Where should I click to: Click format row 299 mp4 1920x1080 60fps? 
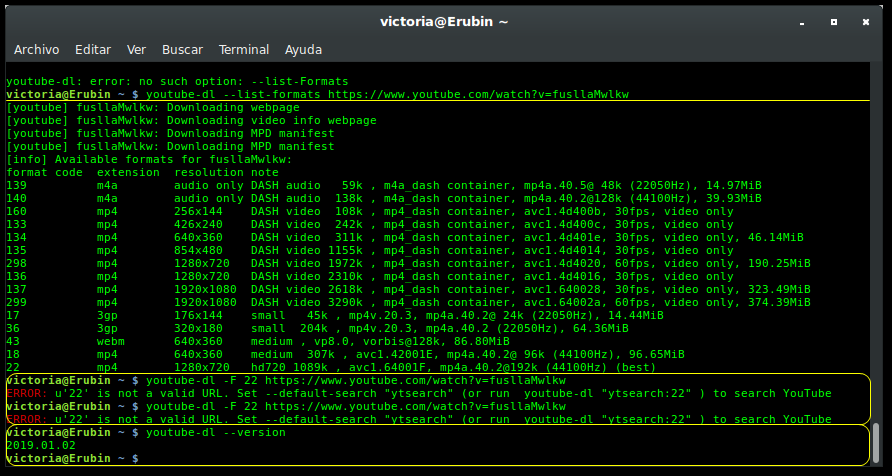coord(408,303)
